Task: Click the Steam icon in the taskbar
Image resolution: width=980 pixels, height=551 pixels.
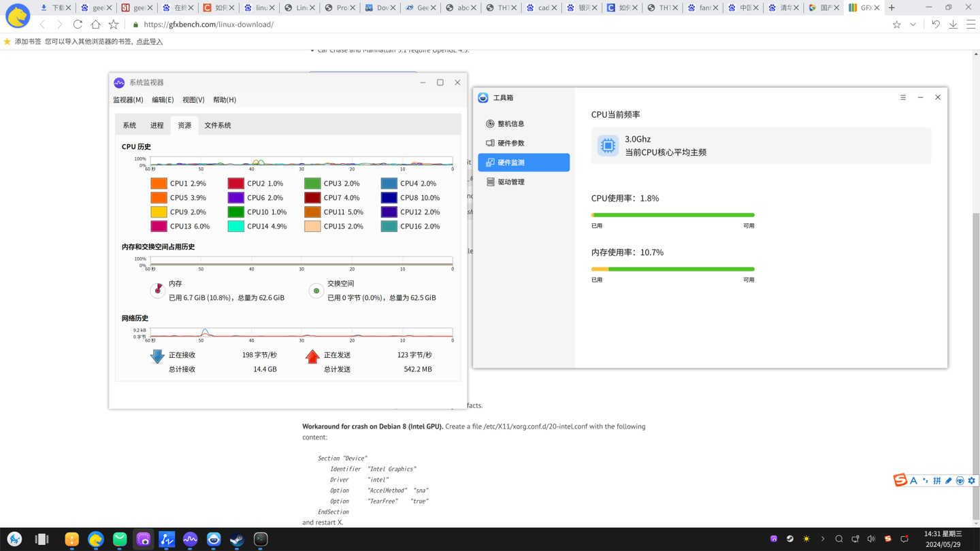Action: (237, 539)
